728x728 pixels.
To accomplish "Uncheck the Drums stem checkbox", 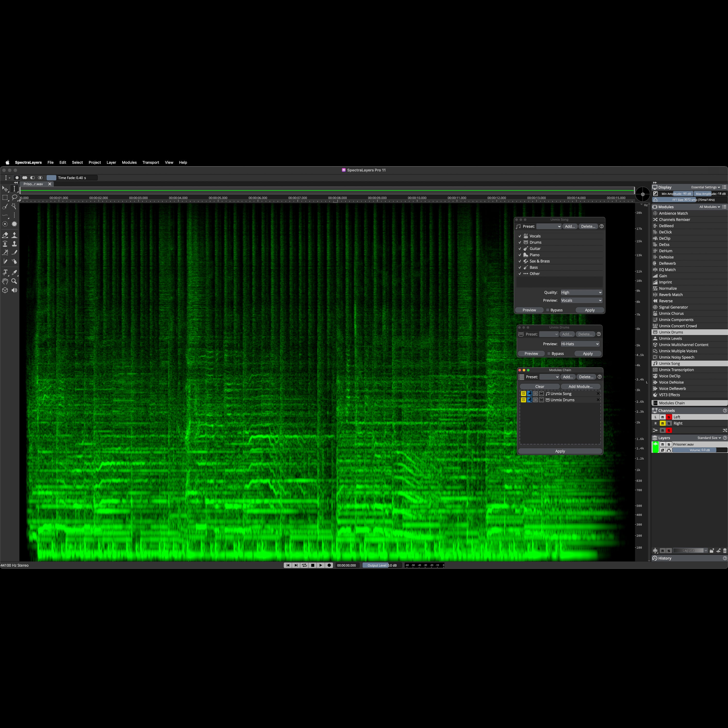I will click(x=520, y=242).
